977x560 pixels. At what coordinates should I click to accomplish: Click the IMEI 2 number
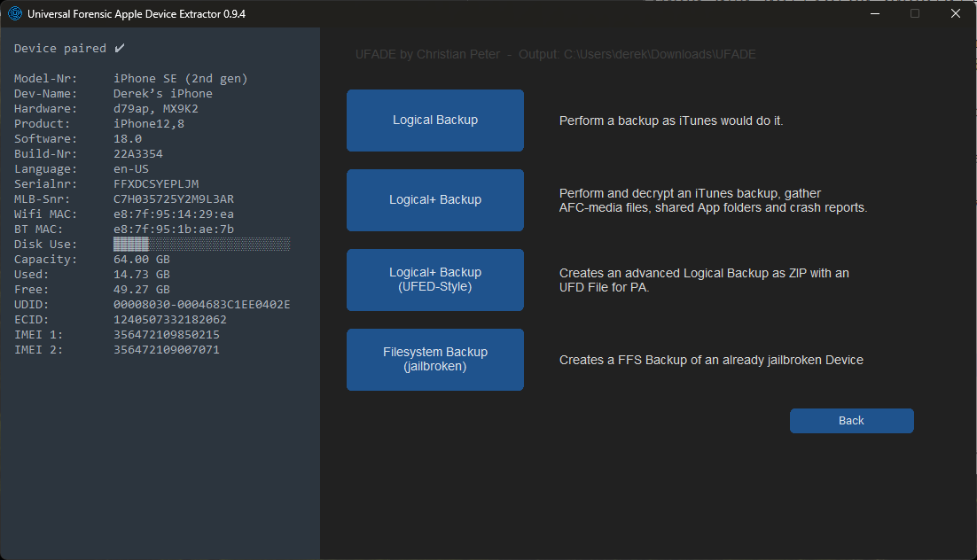[x=167, y=349]
